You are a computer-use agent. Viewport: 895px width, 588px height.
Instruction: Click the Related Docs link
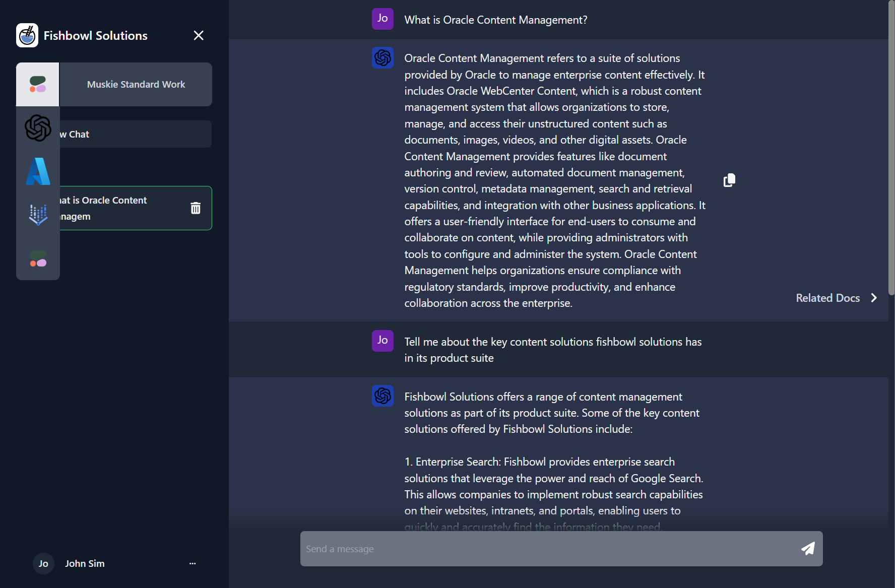coord(827,298)
